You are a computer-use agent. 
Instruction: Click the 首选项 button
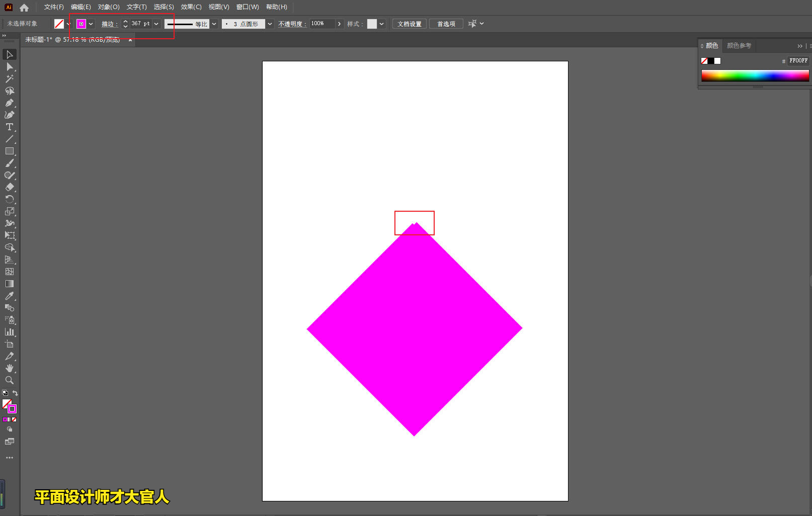click(446, 24)
